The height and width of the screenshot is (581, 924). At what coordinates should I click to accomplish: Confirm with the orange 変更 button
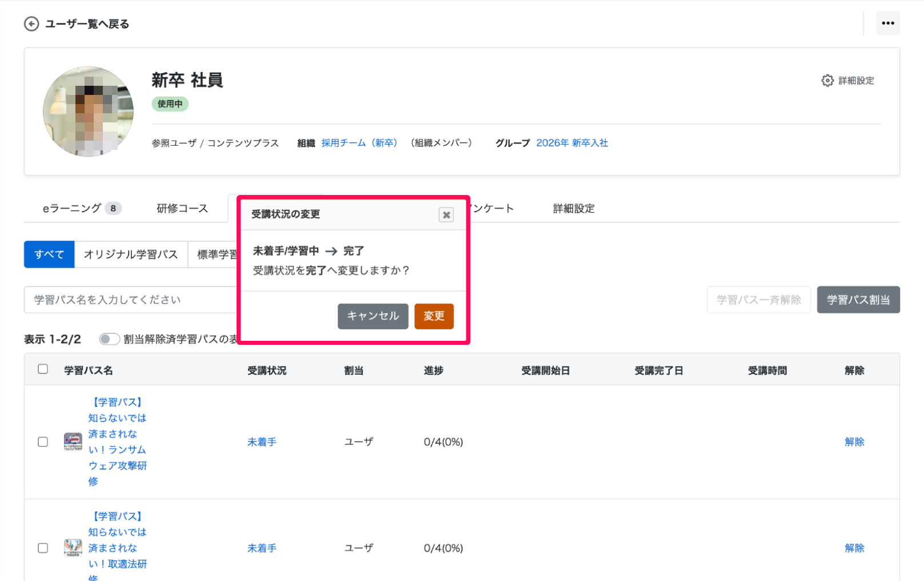pos(434,316)
